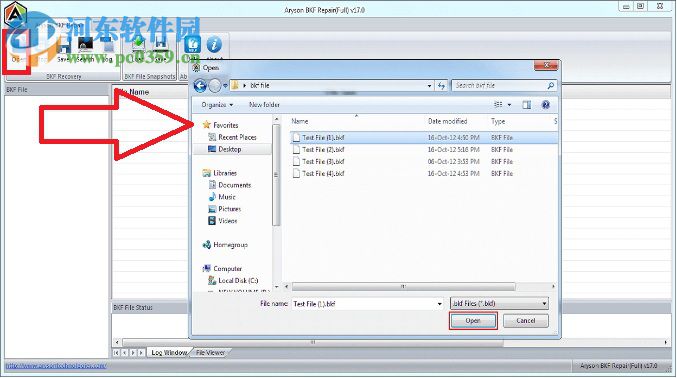This screenshot has width=677, height=378.
Task: Open the view options dropdown arrow
Action: pos(509,105)
